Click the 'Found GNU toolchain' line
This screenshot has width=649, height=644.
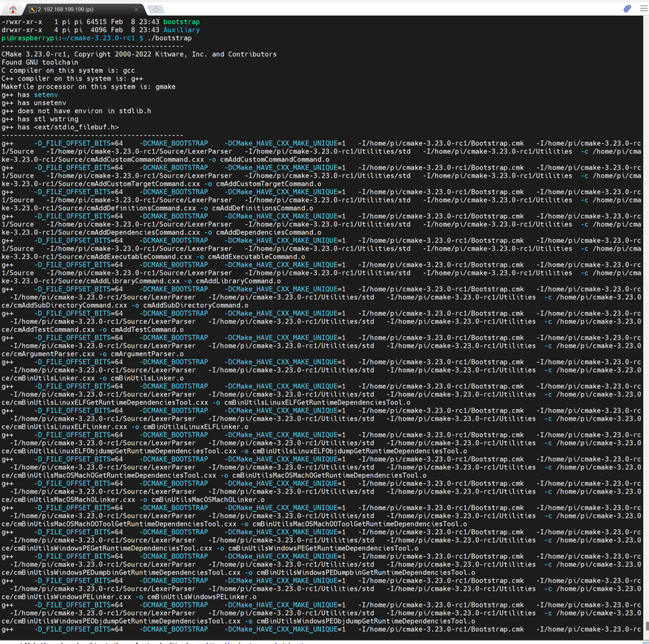[x=40, y=62]
